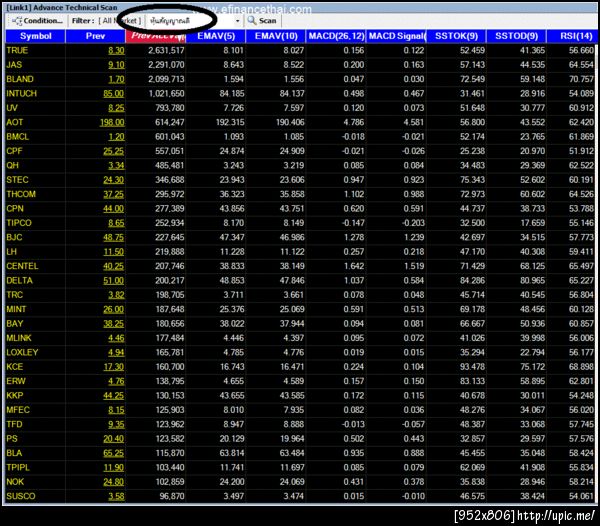This screenshot has width=600, height=526.
Task: Open BLAND previous price link 1.70
Action: click(116, 80)
